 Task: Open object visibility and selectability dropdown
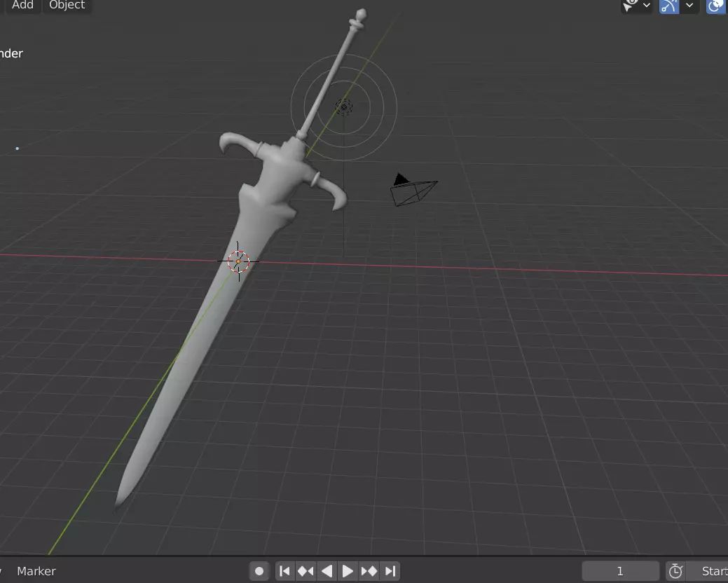[x=636, y=6]
